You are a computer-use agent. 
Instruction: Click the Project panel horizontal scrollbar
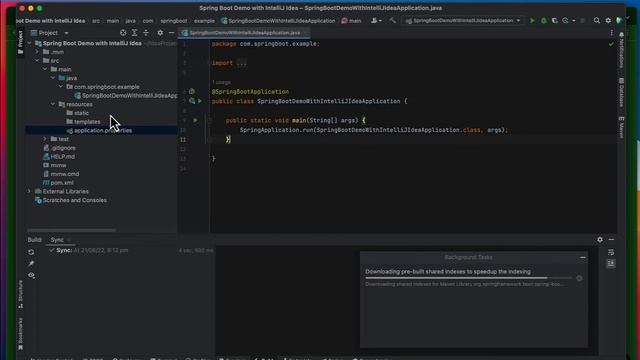pyautogui.click(x=71, y=230)
